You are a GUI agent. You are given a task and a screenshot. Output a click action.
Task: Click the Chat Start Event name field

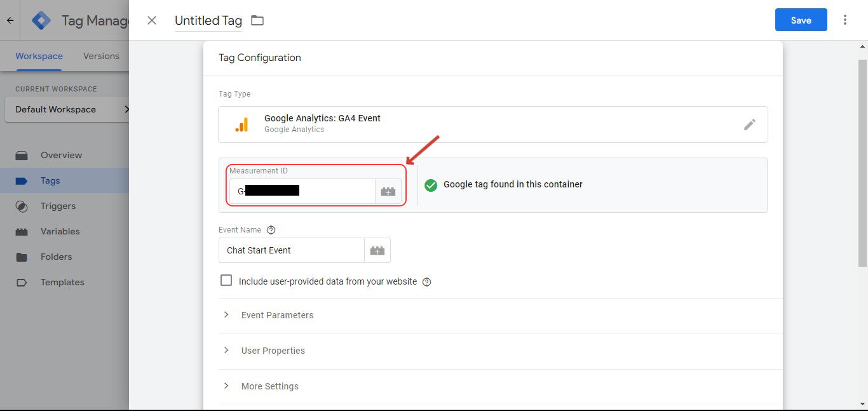click(291, 250)
